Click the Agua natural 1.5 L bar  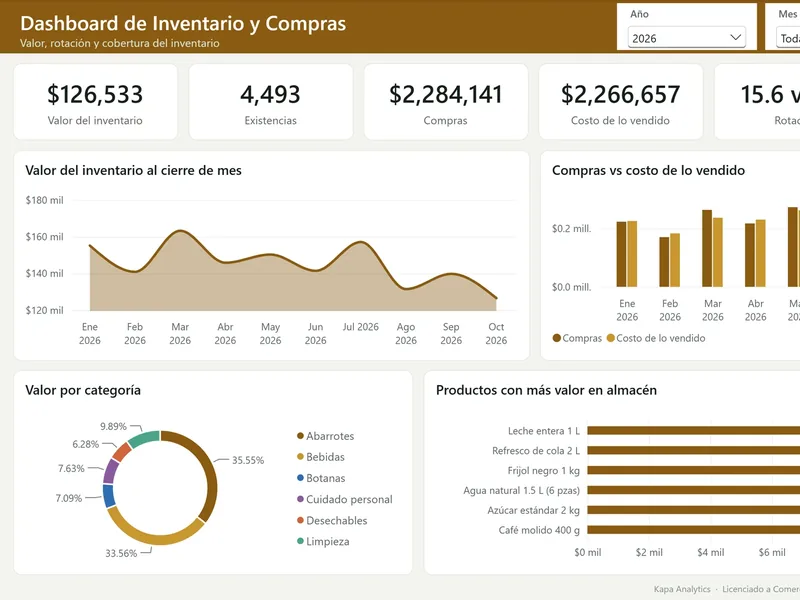pyautogui.click(x=693, y=490)
